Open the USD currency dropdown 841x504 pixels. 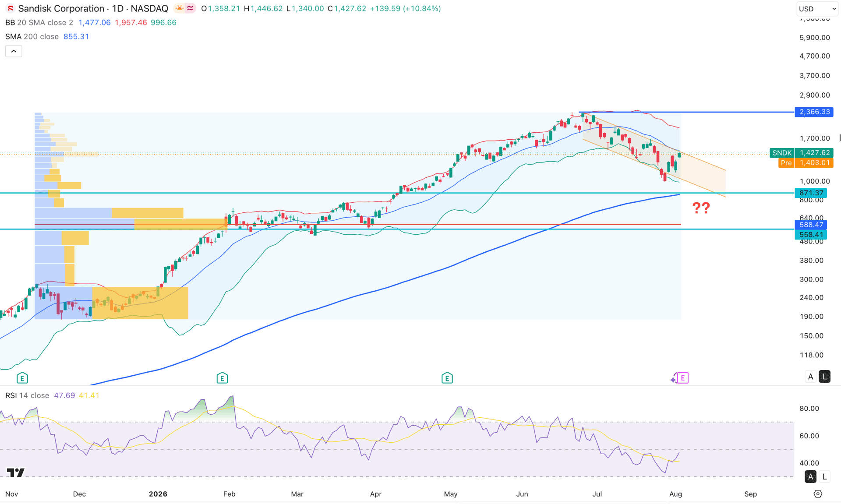click(x=817, y=9)
